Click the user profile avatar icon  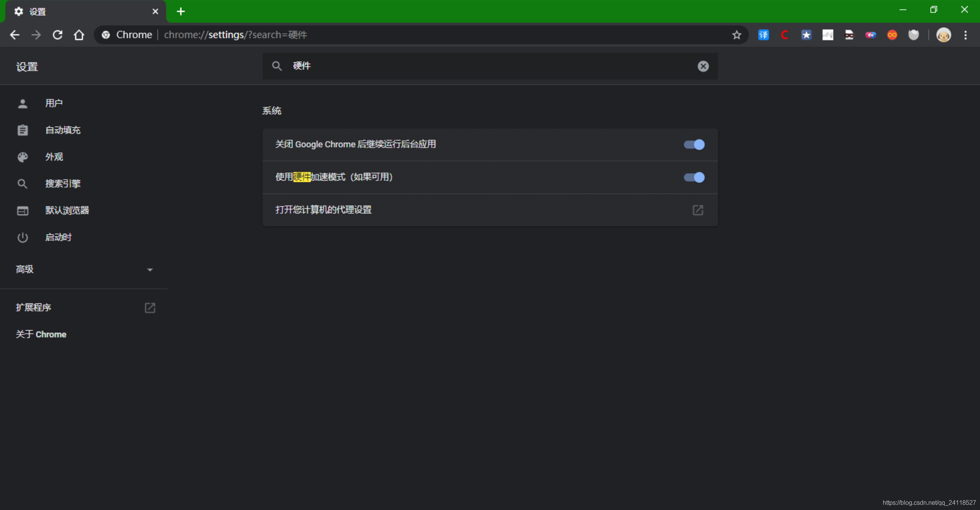(x=944, y=34)
